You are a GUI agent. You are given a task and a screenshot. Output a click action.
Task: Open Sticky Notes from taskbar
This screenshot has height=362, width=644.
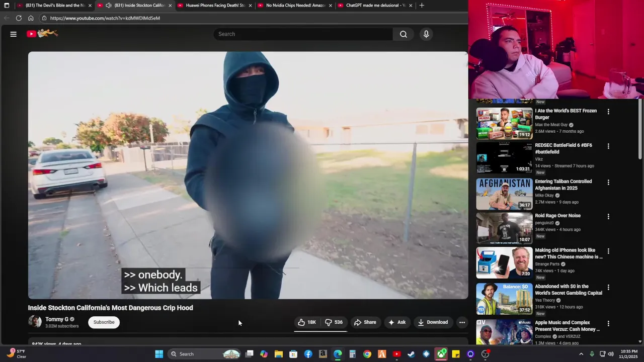(456, 354)
